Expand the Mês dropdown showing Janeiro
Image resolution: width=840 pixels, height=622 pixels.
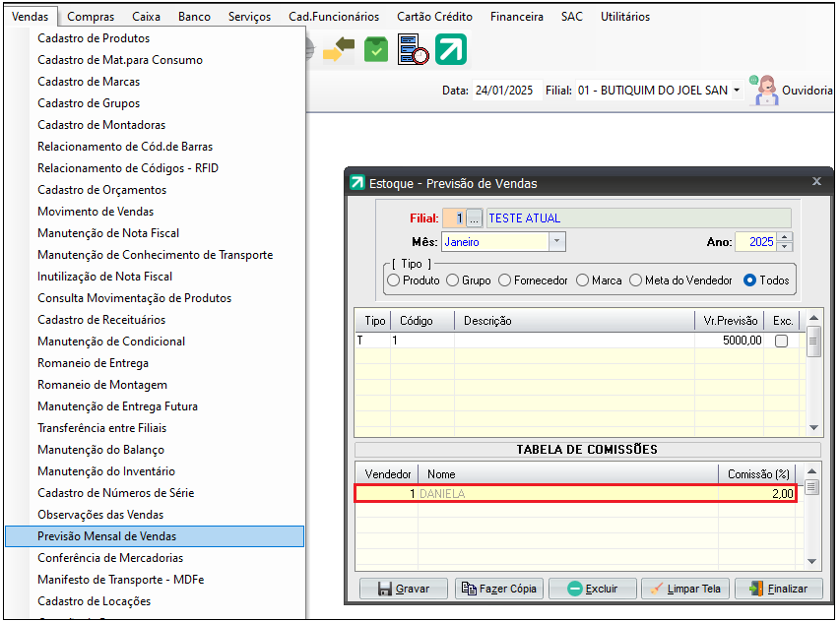click(x=556, y=241)
